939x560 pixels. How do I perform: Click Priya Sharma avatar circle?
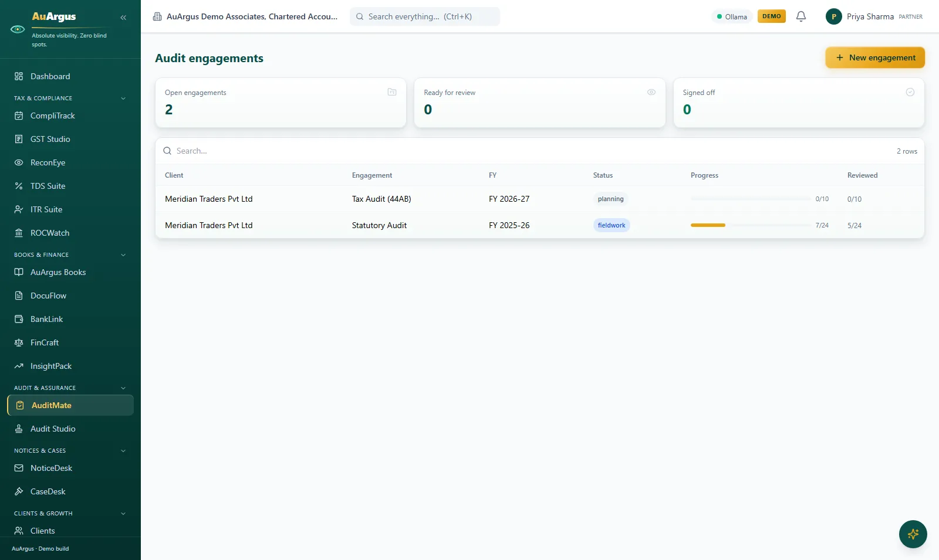tap(834, 16)
